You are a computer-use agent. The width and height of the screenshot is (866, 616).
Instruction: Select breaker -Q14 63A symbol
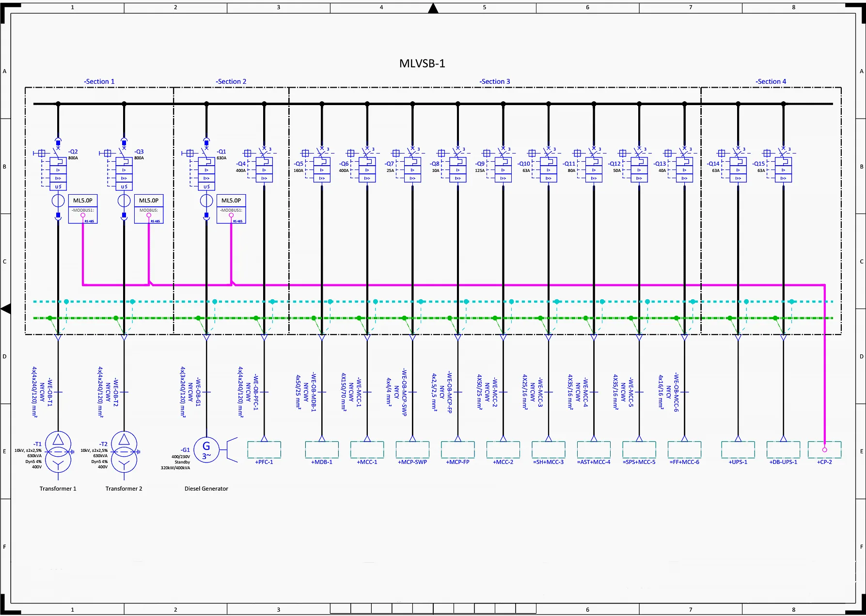738,164
